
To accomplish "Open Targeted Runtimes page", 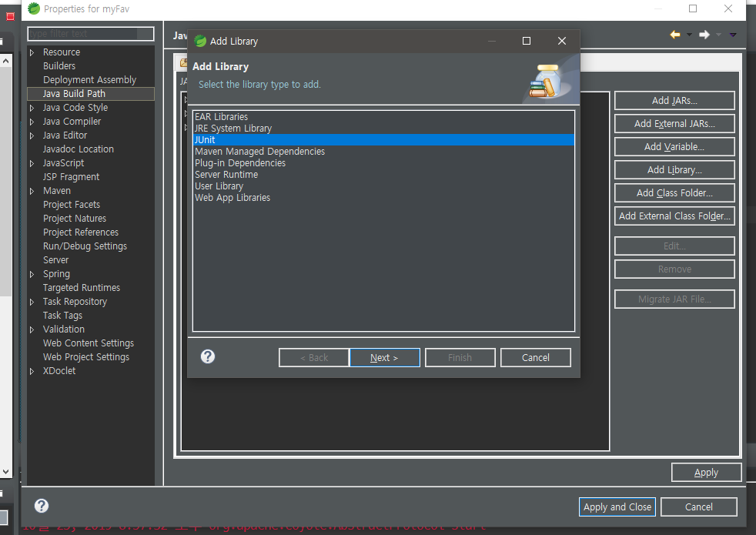I will [82, 288].
